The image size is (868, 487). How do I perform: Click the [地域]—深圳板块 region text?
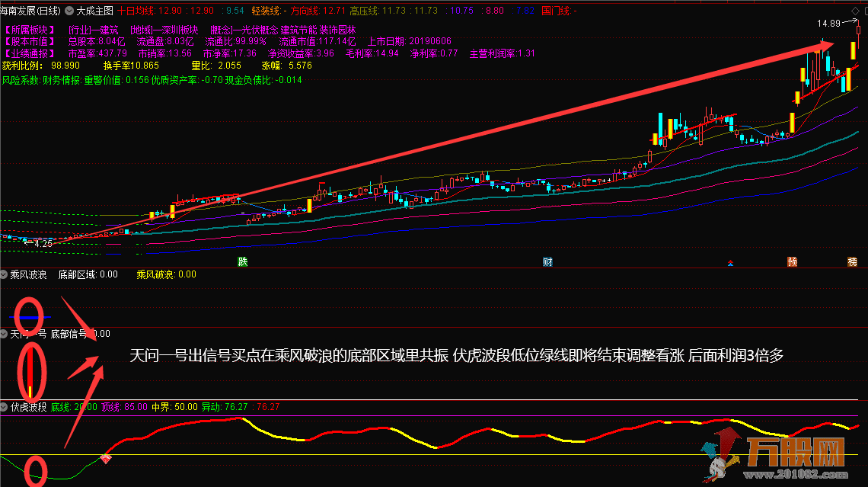point(164,30)
